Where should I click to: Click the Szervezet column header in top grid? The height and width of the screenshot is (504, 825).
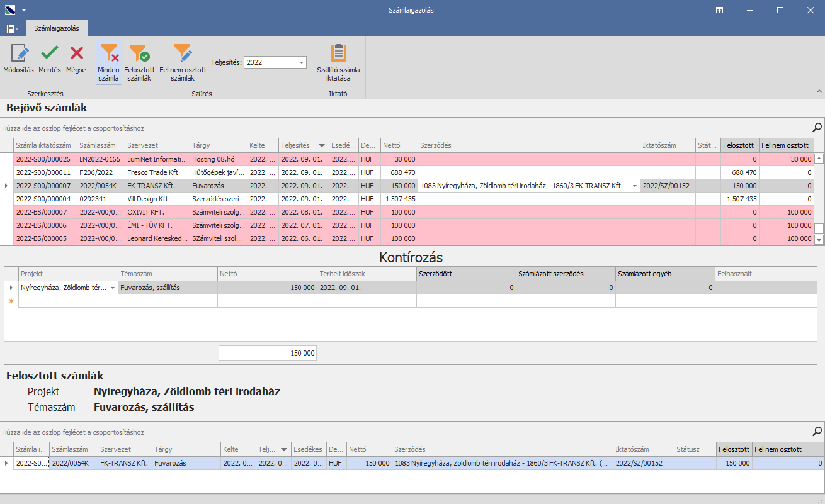(x=157, y=145)
